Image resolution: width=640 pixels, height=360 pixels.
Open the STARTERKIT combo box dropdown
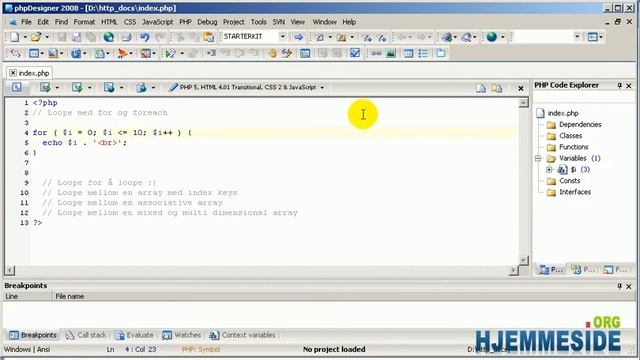click(282, 37)
